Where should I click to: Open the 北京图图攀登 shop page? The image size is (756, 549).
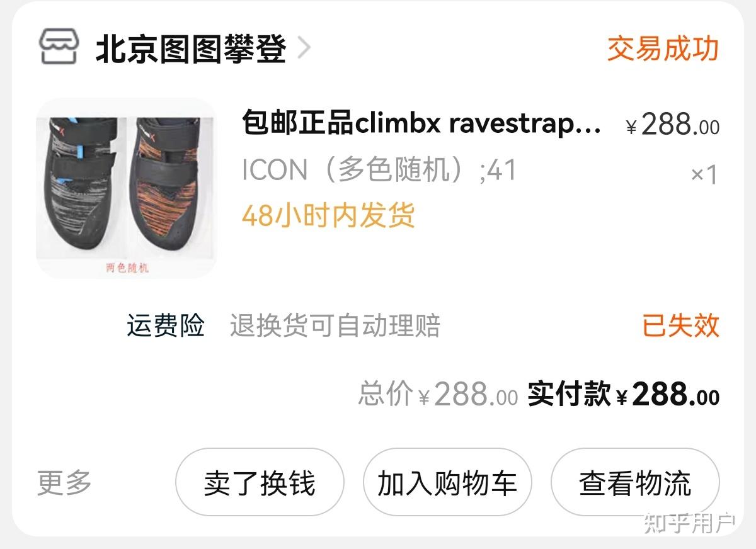(x=191, y=49)
